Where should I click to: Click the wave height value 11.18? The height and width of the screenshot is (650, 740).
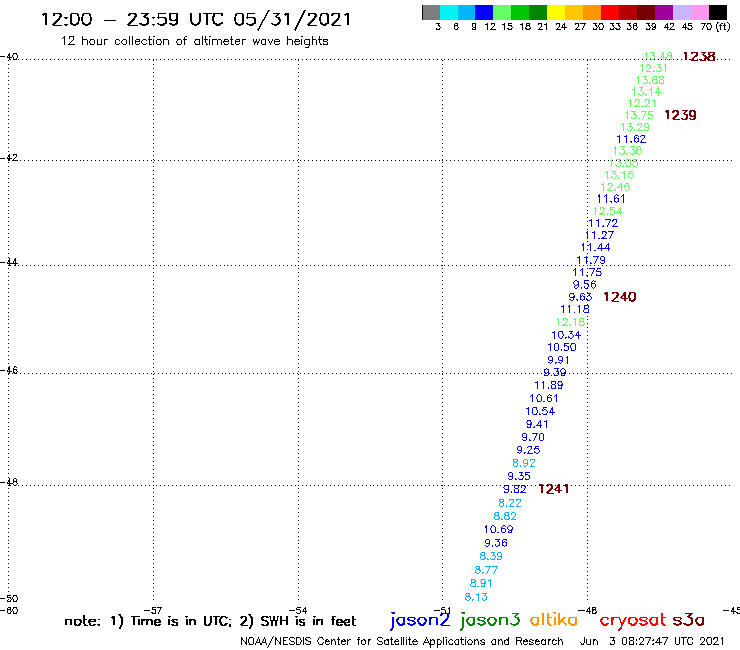coord(575,309)
